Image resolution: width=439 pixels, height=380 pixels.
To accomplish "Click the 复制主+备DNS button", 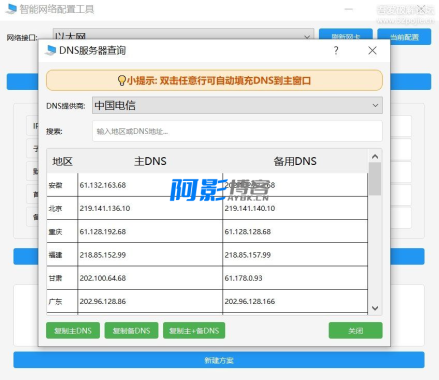I will tap(194, 330).
